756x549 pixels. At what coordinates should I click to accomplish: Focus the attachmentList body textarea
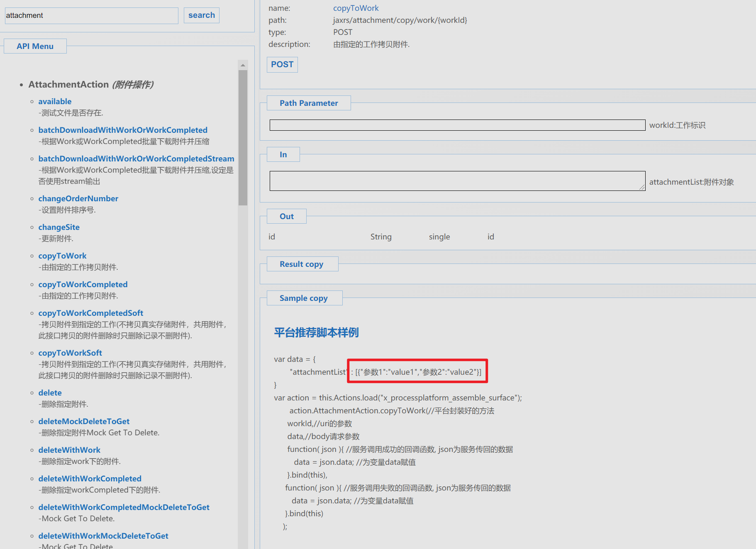point(457,181)
